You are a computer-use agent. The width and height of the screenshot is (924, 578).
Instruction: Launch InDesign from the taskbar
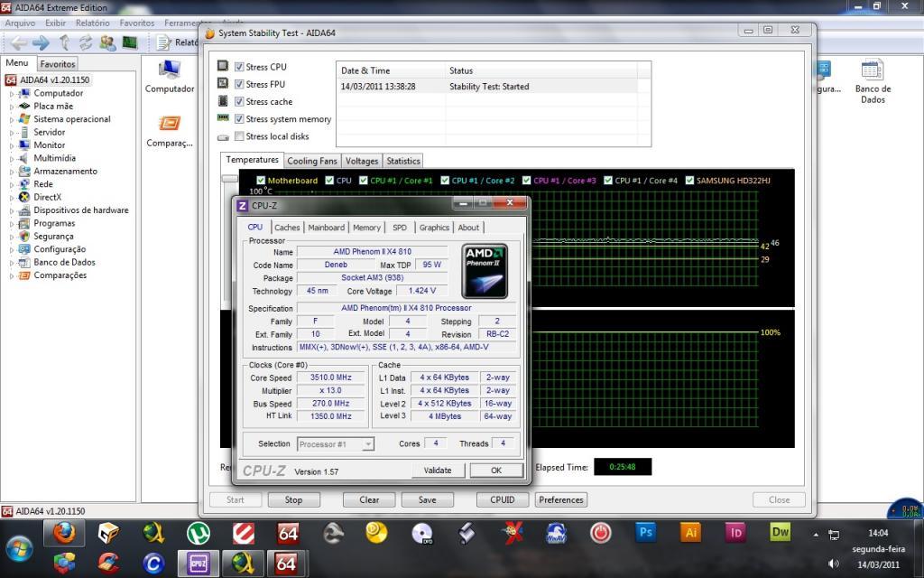tap(735, 533)
